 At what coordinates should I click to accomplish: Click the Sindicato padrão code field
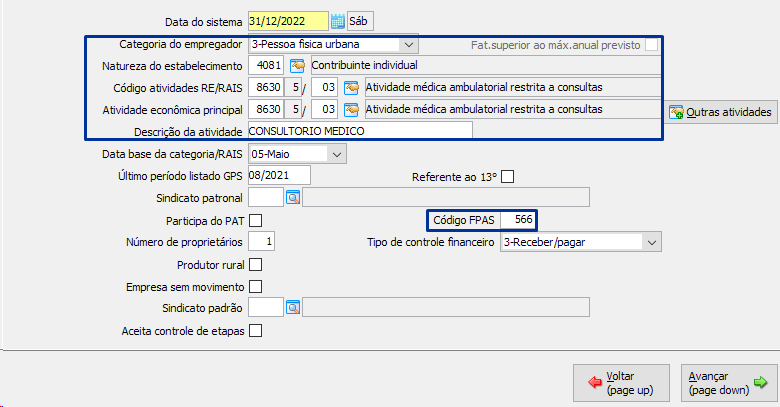(x=266, y=307)
